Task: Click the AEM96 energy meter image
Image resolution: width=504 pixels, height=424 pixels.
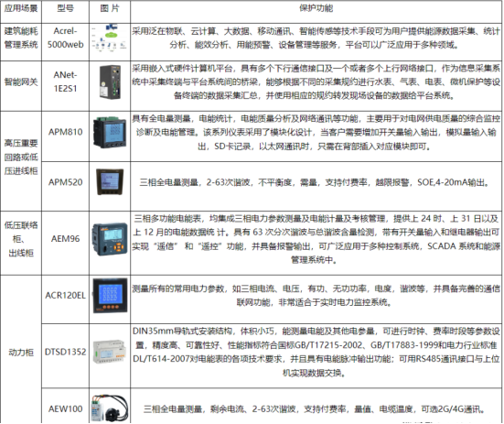Action: pos(110,239)
